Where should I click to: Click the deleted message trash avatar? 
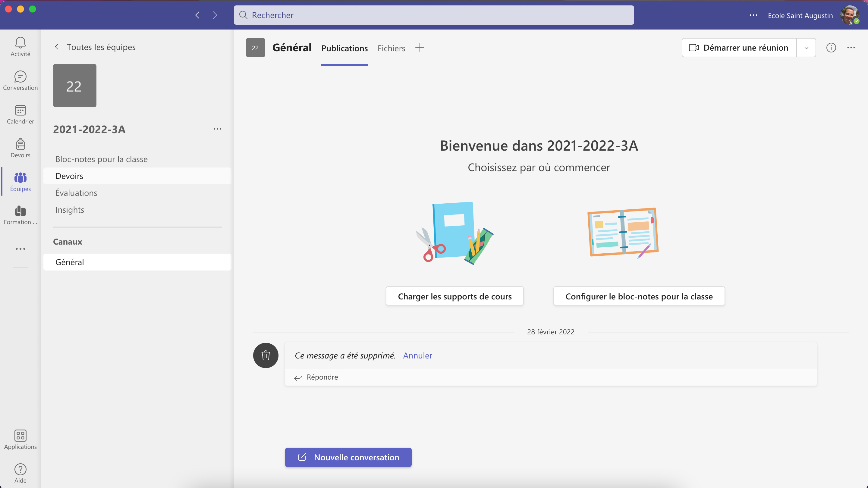pos(266,355)
